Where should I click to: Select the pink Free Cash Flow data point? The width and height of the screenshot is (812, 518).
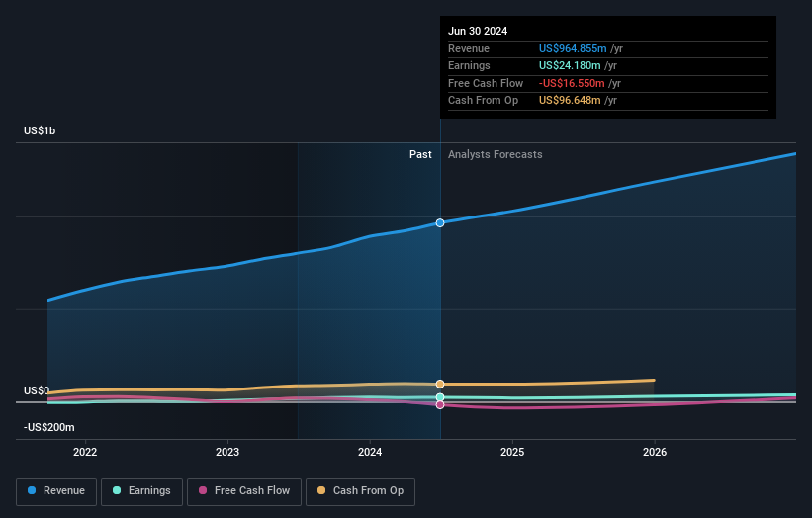[440, 405]
